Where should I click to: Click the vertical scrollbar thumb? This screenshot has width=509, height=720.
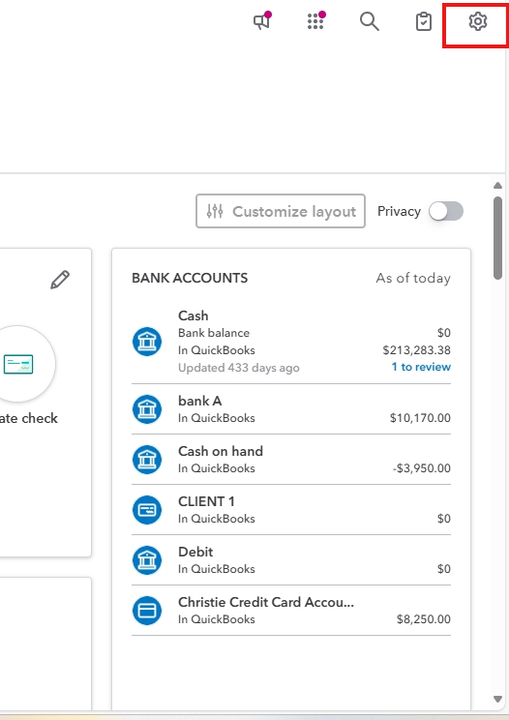pyautogui.click(x=498, y=238)
